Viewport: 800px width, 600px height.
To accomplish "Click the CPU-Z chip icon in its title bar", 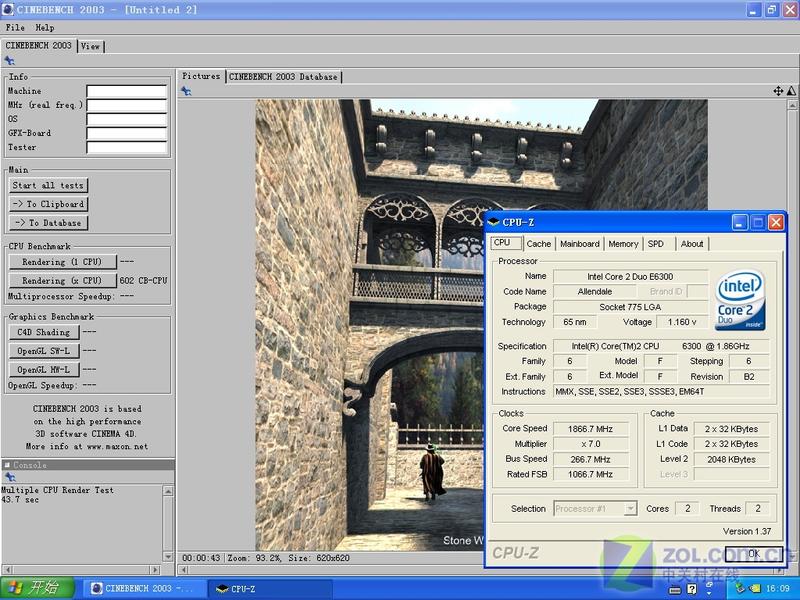I will point(493,222).
